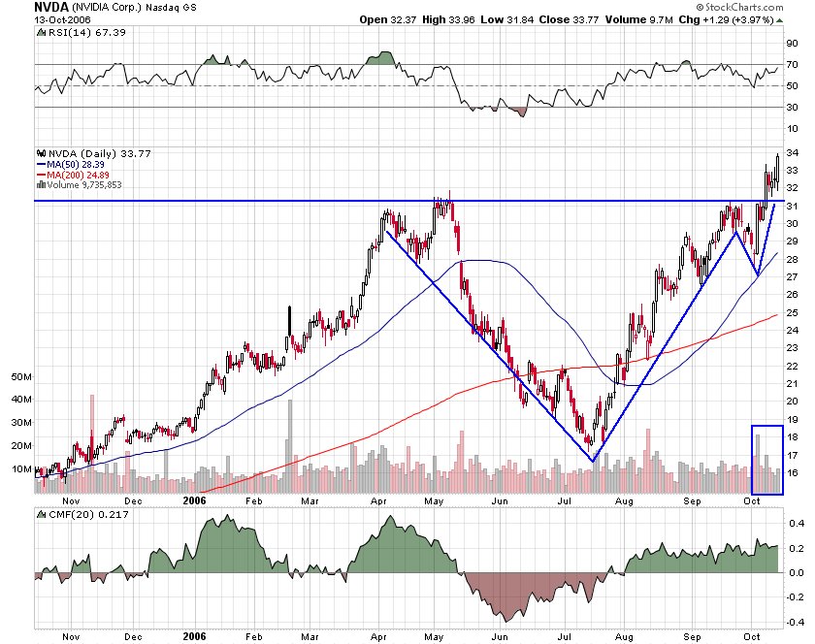Click the Low 31.84 value
This screenshot has width=815, height=644.
(506, 19)
